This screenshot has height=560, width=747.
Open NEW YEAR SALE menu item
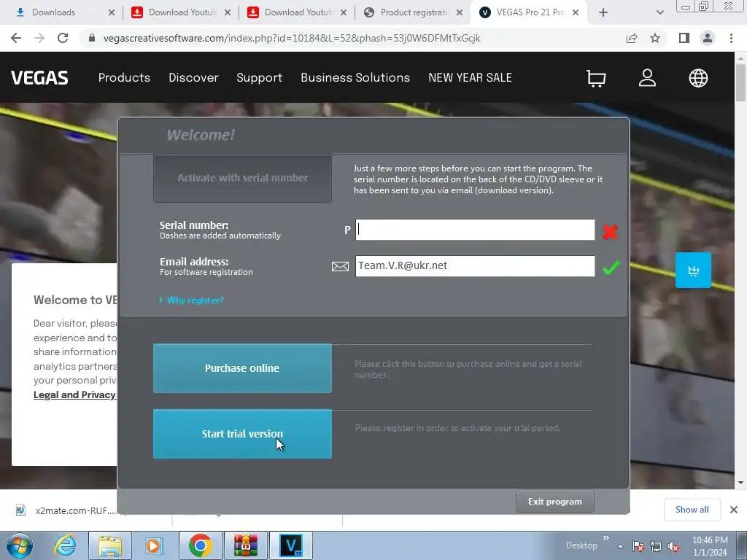471,77
